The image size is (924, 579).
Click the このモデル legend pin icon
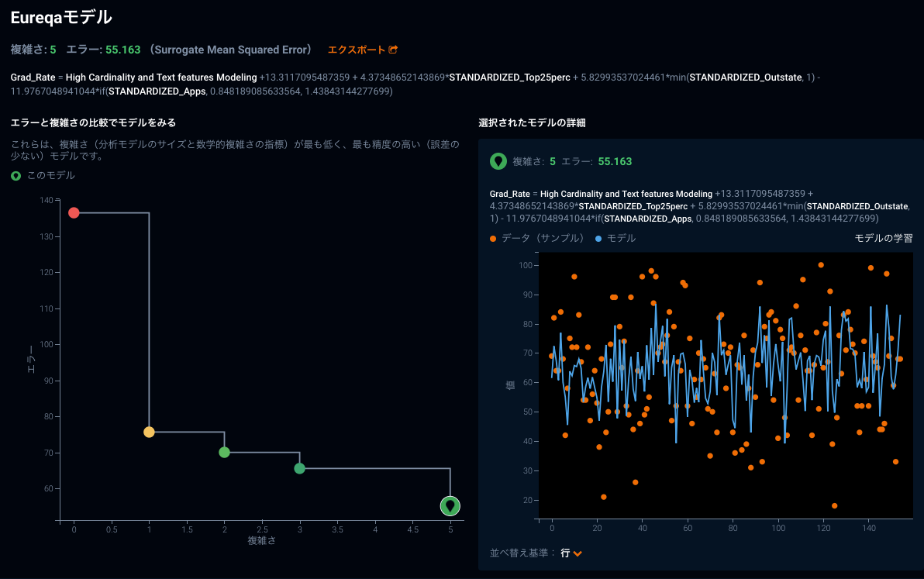click(16, 176)
